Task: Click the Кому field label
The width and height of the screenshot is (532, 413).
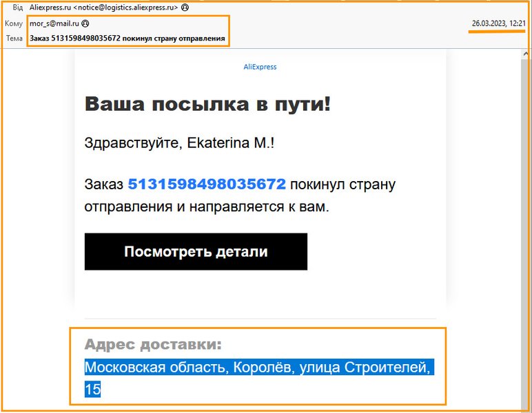Action: click(14, 23)
